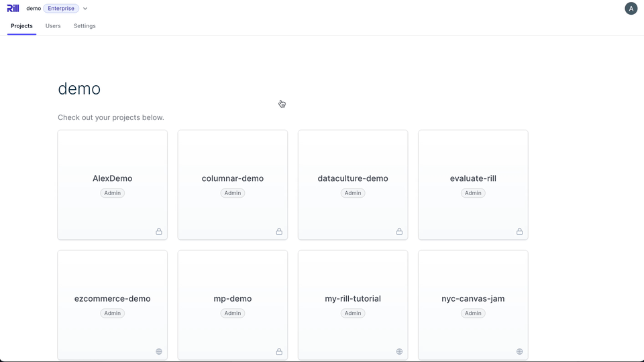Open the evaluate-rill project card
The image size is (644, 362).
coord(473,178)
